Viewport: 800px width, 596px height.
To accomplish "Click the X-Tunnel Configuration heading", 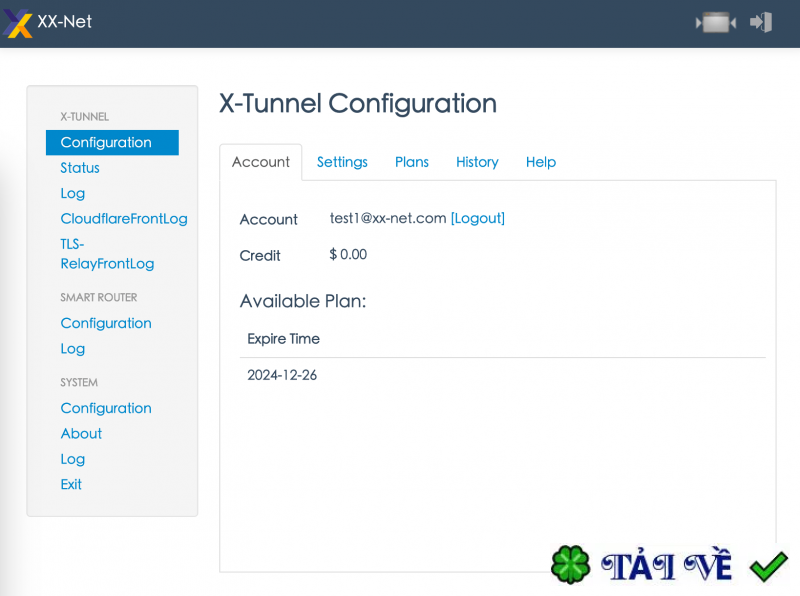I will point(358,104).
